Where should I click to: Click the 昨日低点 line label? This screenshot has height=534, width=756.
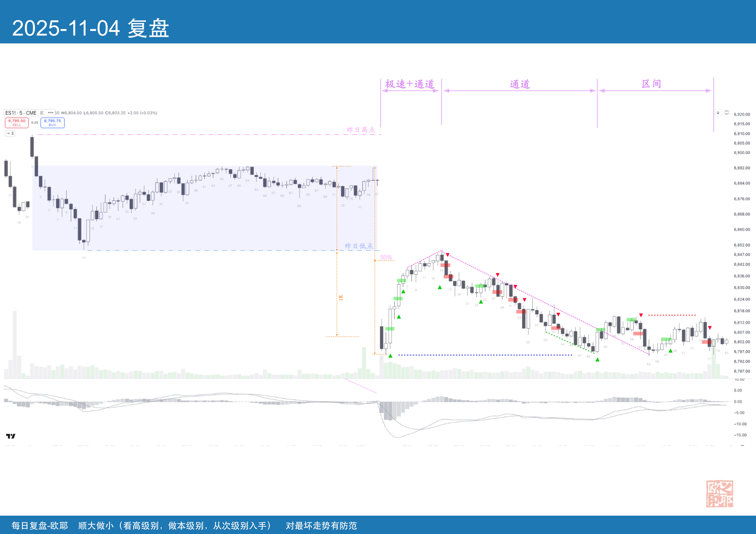point(359,246)
